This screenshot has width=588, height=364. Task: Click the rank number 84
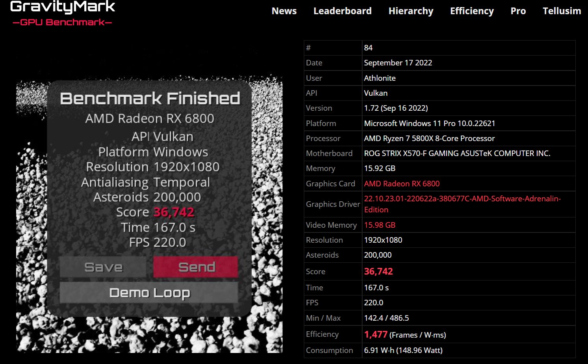[x=368, y=48]
